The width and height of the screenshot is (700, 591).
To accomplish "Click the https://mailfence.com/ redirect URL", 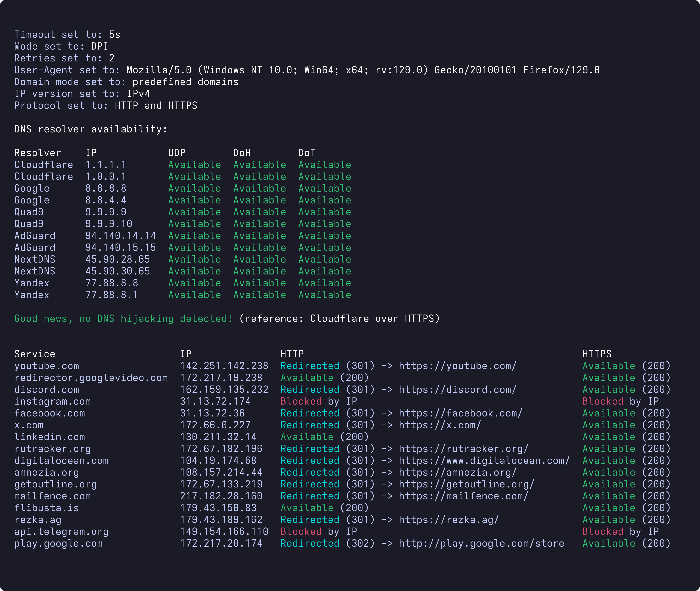I will click(x=463, y=496).
